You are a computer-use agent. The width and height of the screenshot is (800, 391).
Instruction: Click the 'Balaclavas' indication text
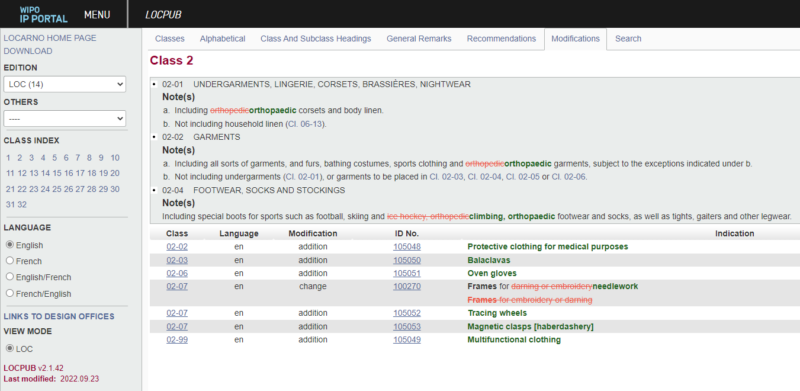(489, 260)
